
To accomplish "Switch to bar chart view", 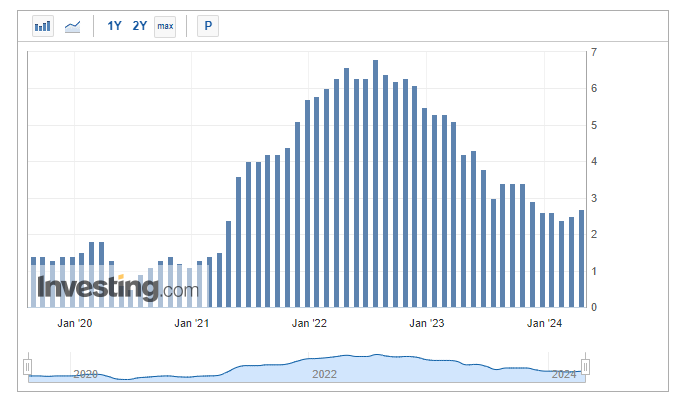I will click(43, 26).
